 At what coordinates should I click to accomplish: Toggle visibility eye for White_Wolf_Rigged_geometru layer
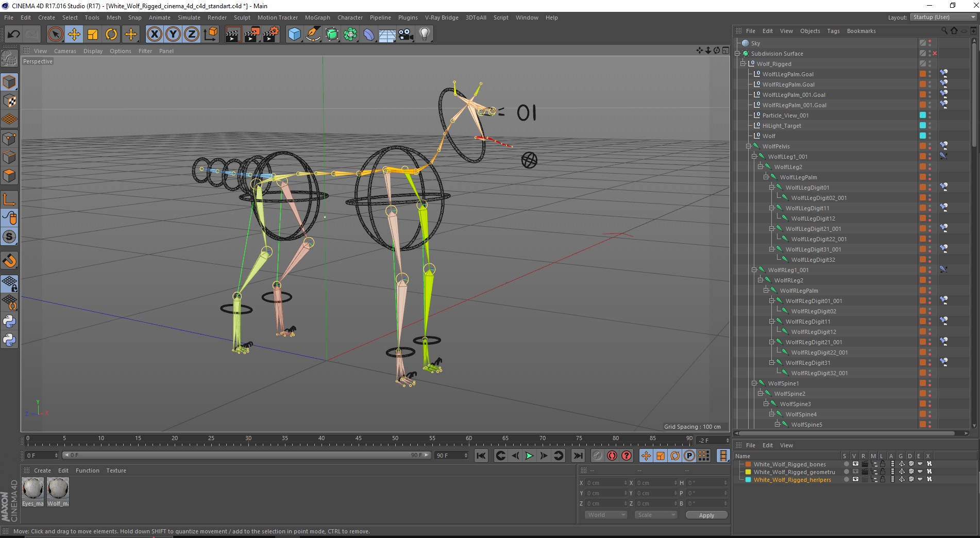coord(855,472)
